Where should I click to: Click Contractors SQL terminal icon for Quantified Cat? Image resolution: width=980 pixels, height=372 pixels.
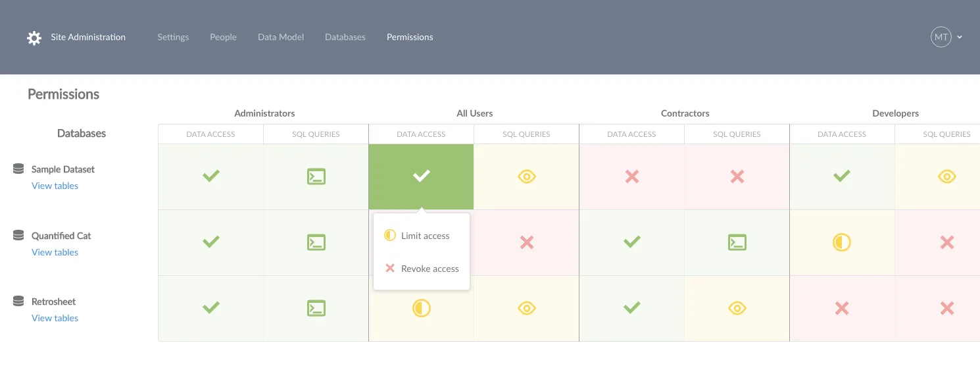tap(737, 242)
